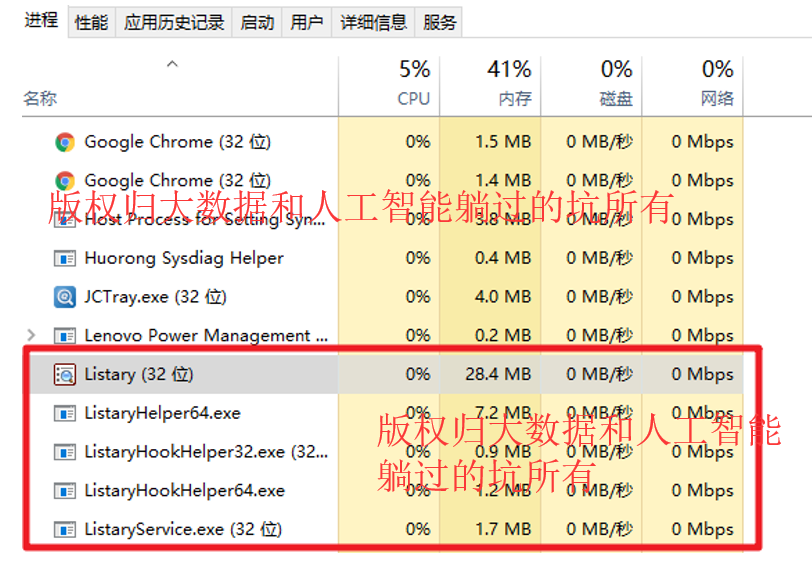Viewport: 812px width, 565px height.
Task: Sort by the 磁盘 column header
Action: pyautogui.click(x=591, y=85)
